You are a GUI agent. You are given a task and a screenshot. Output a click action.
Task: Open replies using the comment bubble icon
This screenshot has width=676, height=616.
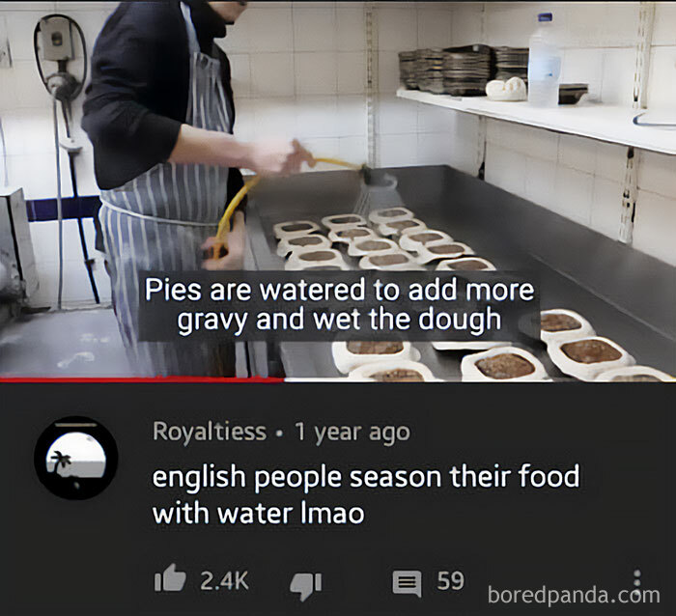(407, 583)
